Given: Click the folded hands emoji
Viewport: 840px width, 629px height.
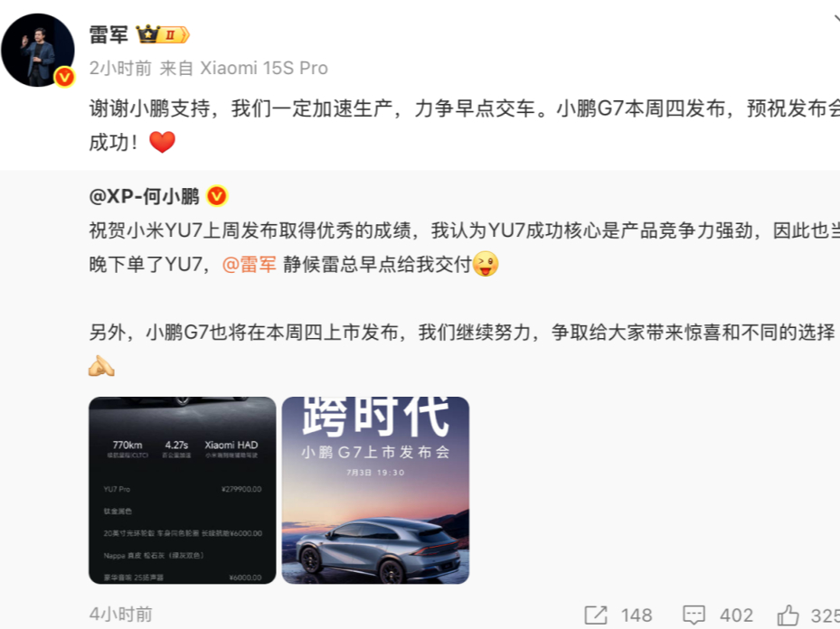Looking at the screenshot, I should tap(101, 366).
